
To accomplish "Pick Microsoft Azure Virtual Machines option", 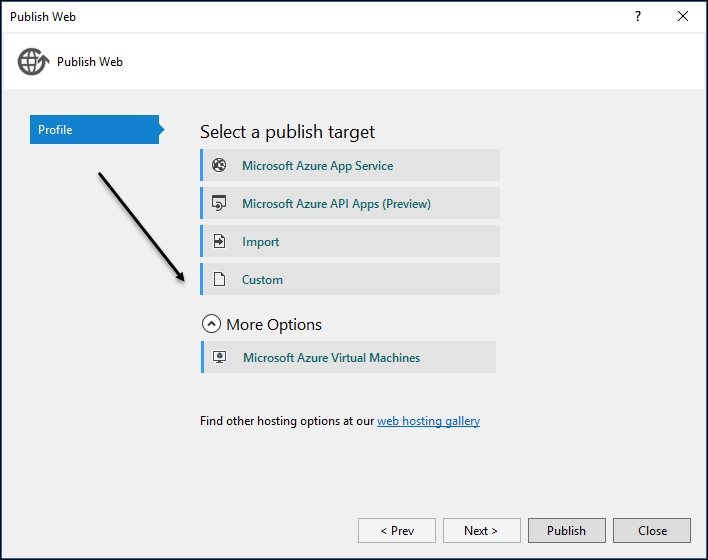I will (x=348, y=357).
